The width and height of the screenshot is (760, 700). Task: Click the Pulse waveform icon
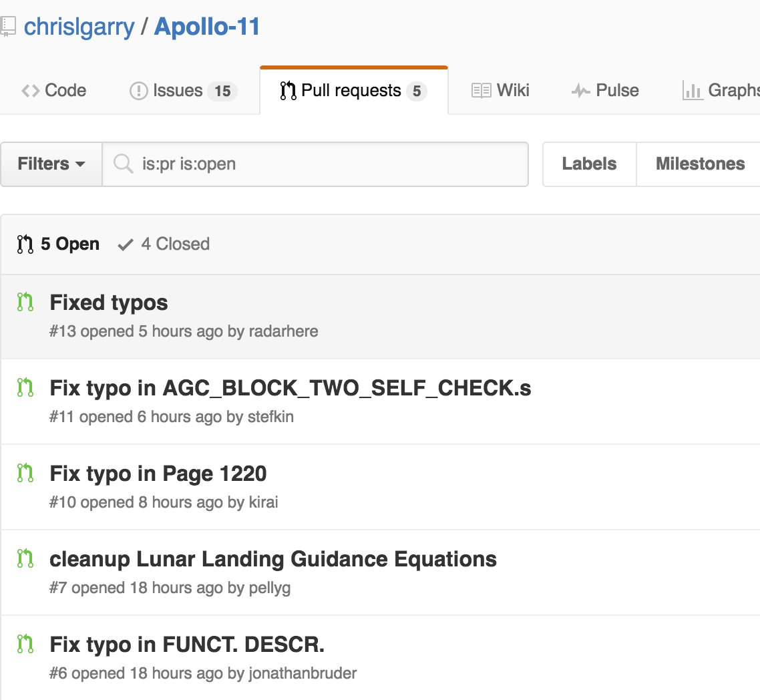(580, 91)
